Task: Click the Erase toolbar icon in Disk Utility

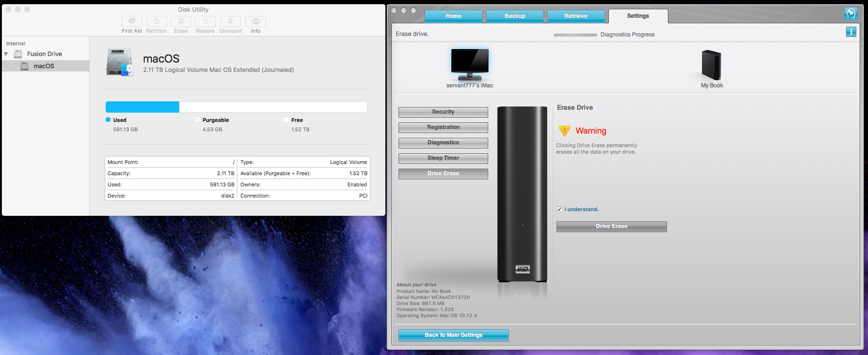Action: 181,21
